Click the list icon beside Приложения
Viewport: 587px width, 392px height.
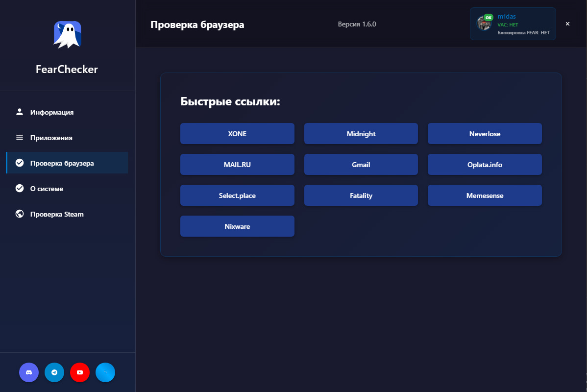[20, 138]
